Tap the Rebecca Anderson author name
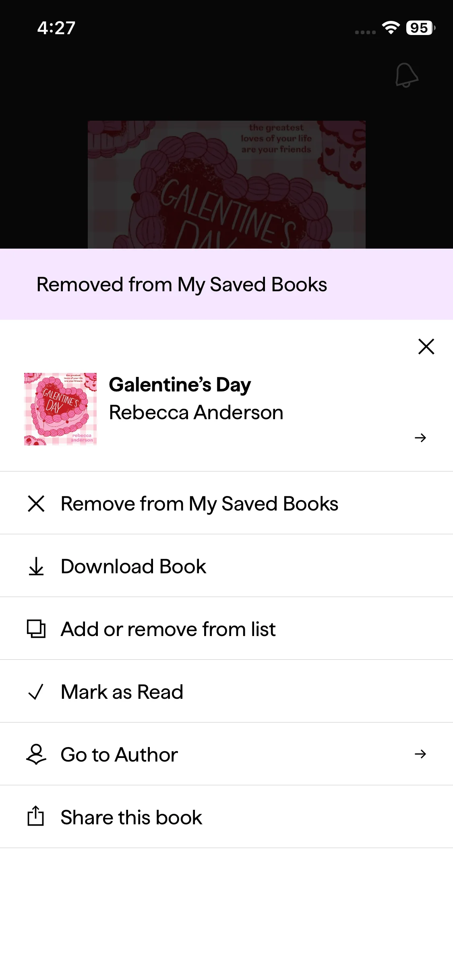The height and width of the screenshot is (980, 453). tap(196, 413)
